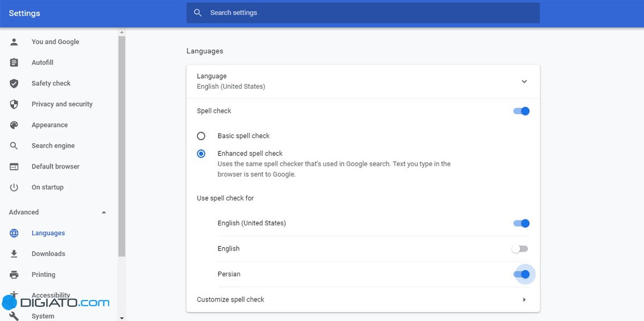This screenshot has width=644, height=321.
Task: Click the Search settings field
Action: (363, 13)
